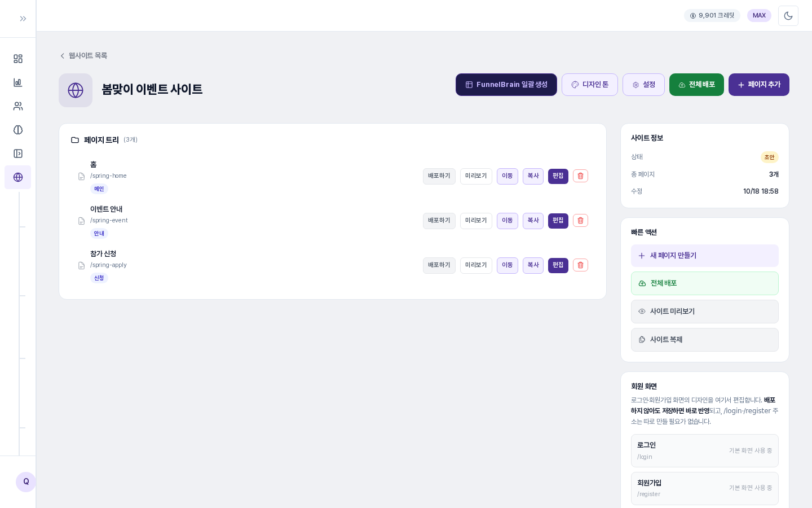This screenshot has height=508, width=812.
Task: Go back to 웹사이트 목록
Action: tap(83, 56)
